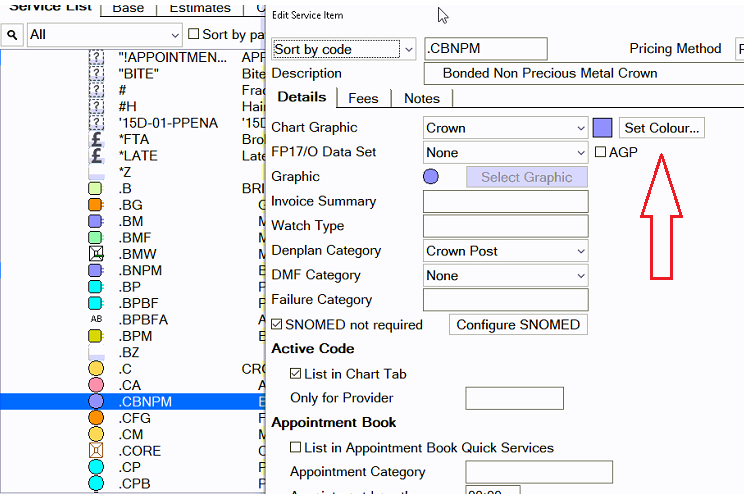Click the pound icon next to *FTA
The height and width of the screenshot is (496, 744).
(x=96, y=139)
